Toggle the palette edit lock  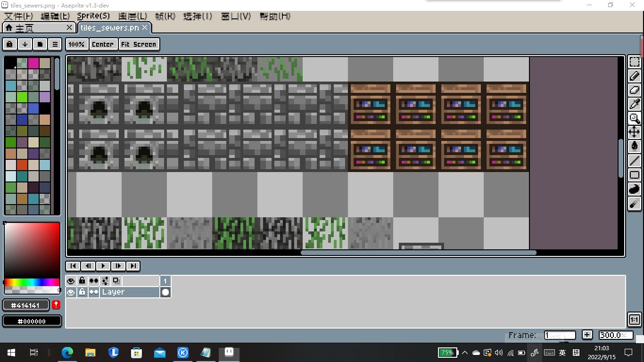pos(9,44)
